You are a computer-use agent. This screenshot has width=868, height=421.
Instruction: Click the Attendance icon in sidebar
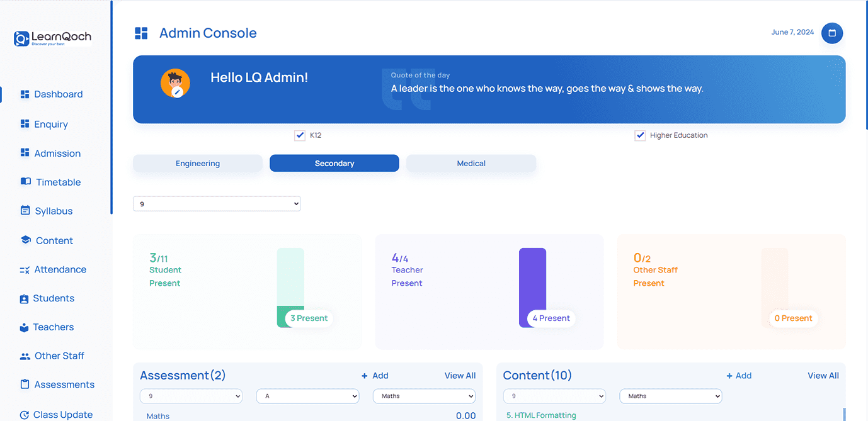(x=25, y=270)
